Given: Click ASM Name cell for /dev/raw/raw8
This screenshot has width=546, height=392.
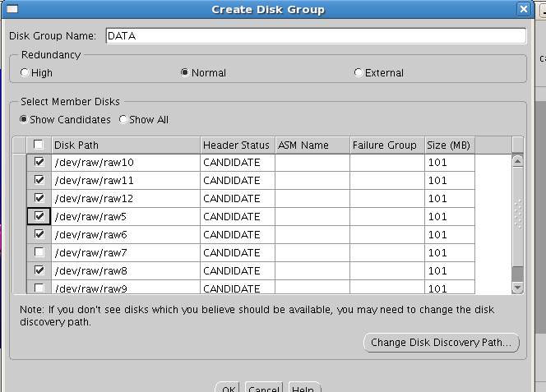Looking at the screenshot, I should 312,271.
